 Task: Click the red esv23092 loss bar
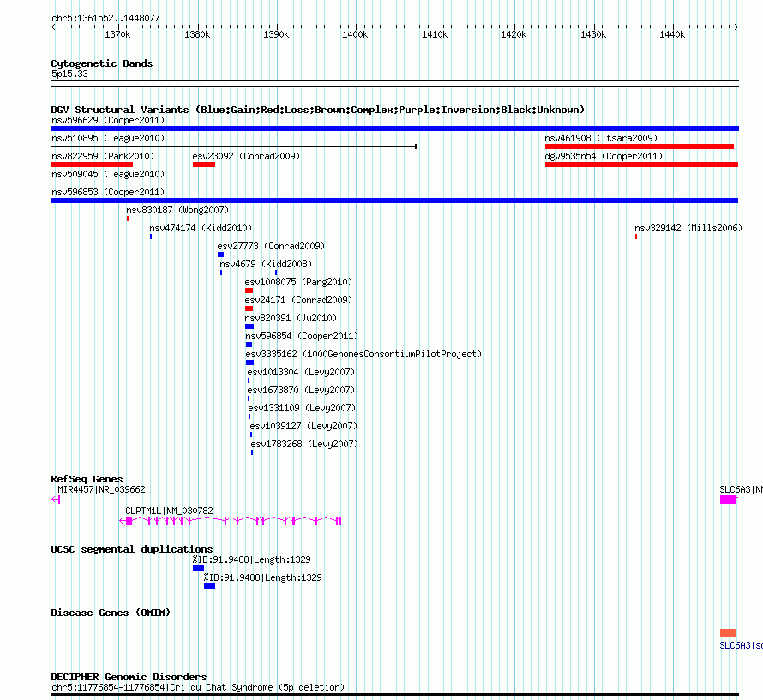pyautogui.click(x=204, y=165)
